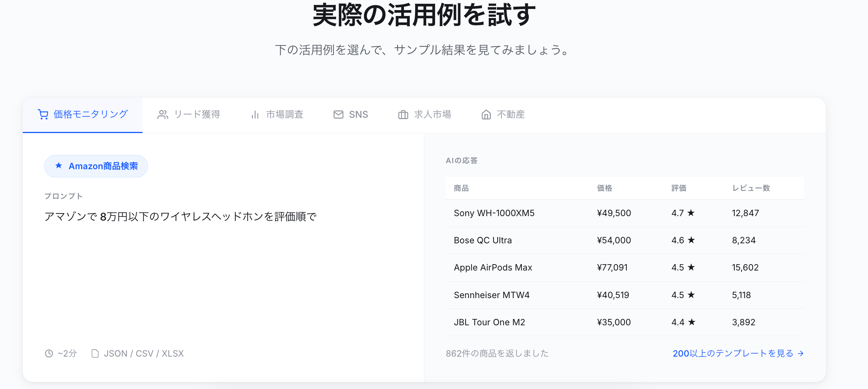Select the Sony WH-1000XM5 product name
This screenshot has width=868, height=389.
494,213
